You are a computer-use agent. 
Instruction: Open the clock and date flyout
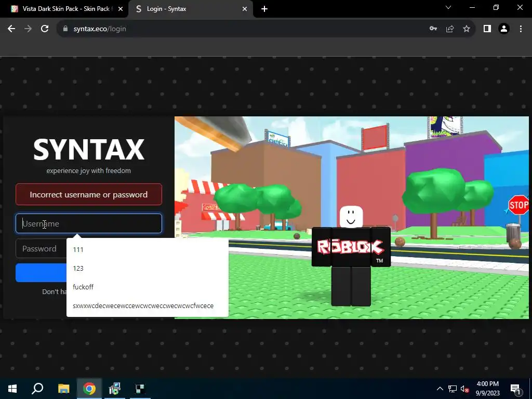pos(487,389)
